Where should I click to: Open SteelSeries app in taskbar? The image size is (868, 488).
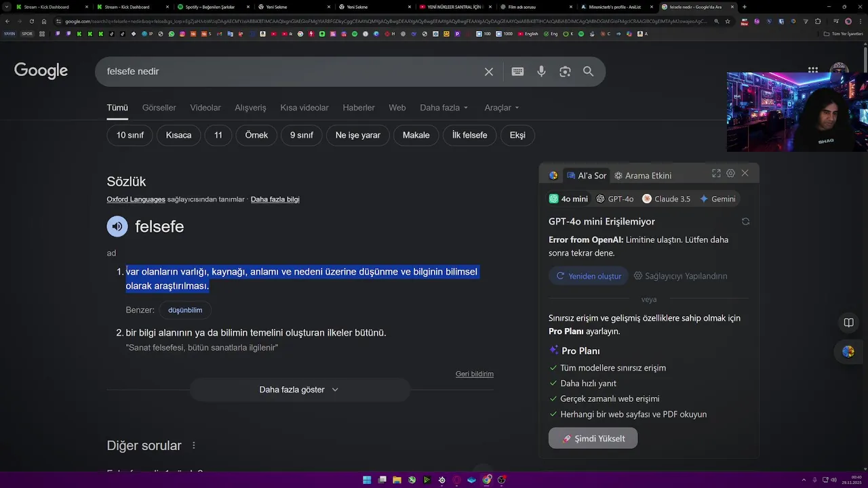[442, 480]
